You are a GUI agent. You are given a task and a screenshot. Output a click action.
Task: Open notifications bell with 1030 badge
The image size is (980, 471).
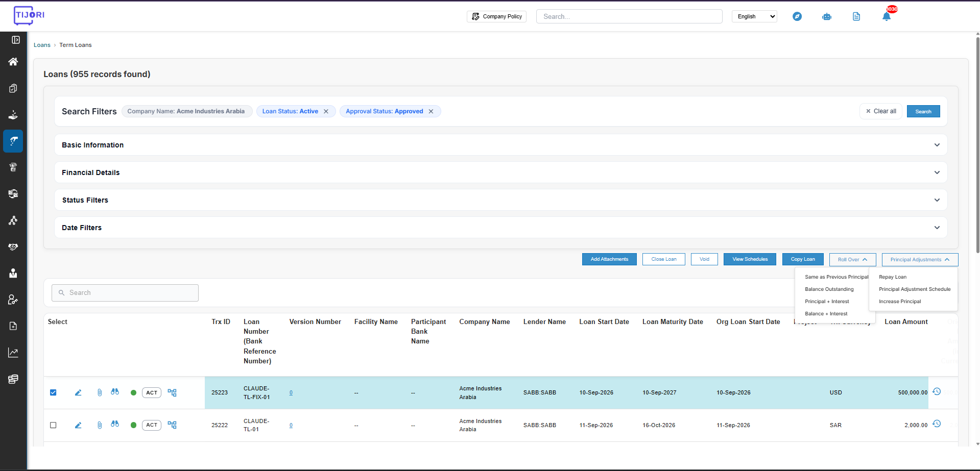point(887,16)
